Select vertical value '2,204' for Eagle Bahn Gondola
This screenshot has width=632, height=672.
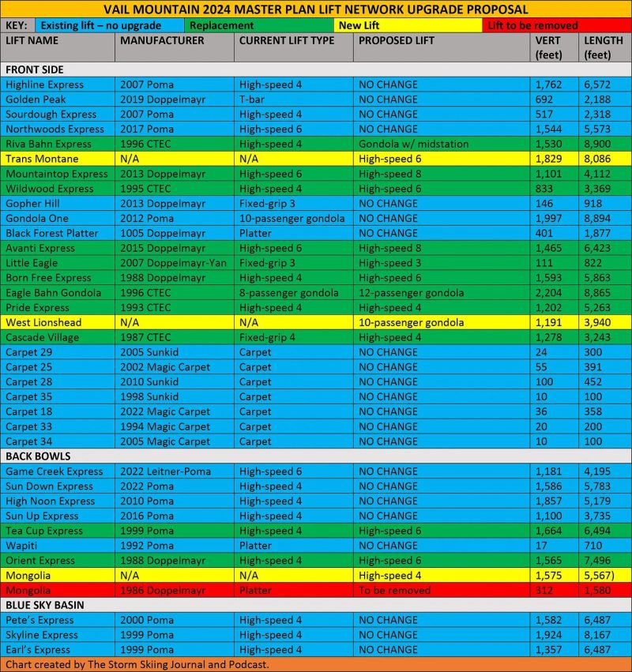(x=548, y=293)
